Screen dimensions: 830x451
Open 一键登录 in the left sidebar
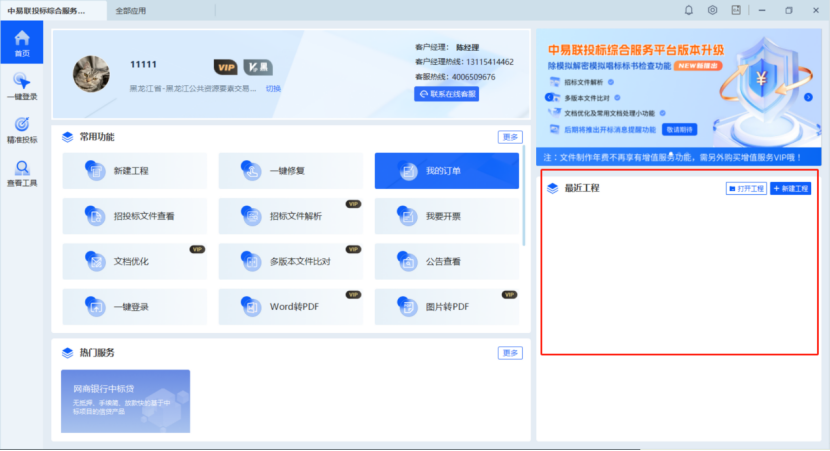21,86
